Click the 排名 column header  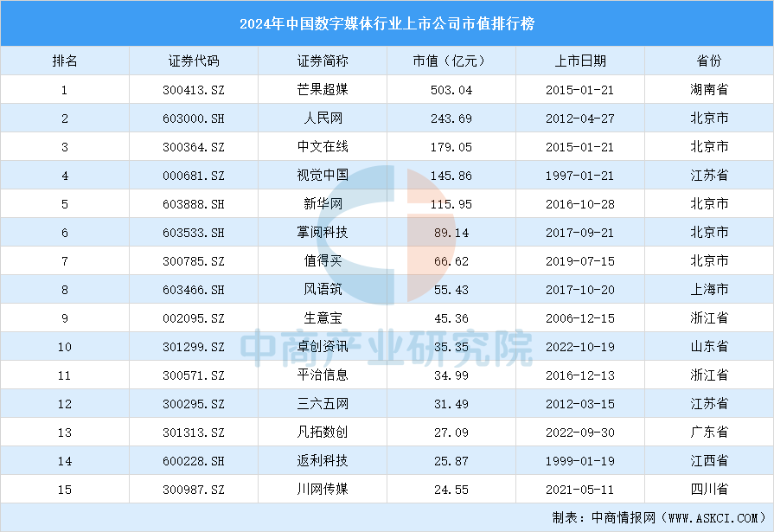pos(65,61)
